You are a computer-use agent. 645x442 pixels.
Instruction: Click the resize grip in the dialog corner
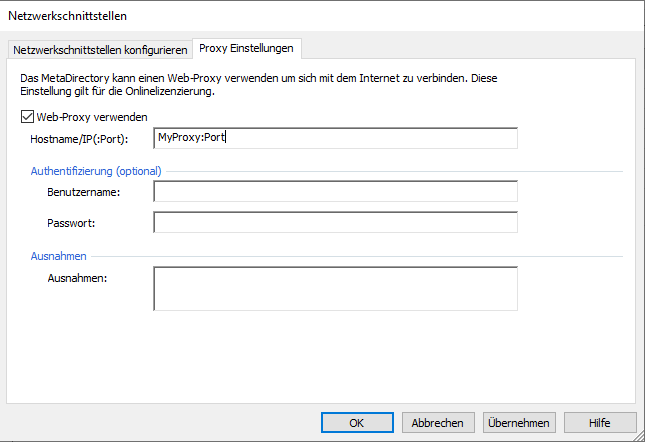tap(637, 434)
